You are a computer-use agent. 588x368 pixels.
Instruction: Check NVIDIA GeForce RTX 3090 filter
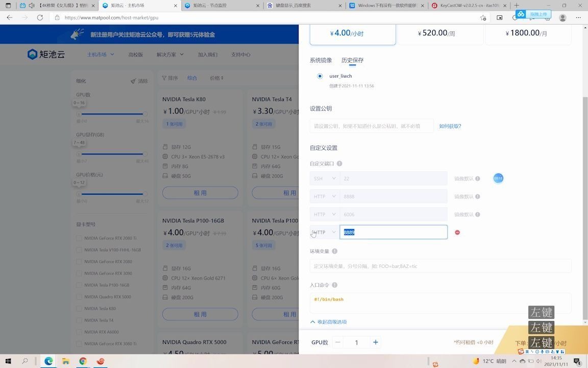[x=79, y=273]
